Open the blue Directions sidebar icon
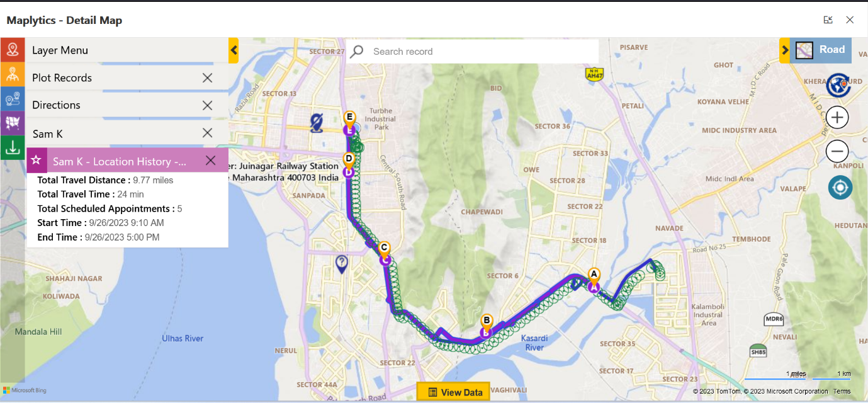The height and width of the screenshot is (403, 868). 12,99
